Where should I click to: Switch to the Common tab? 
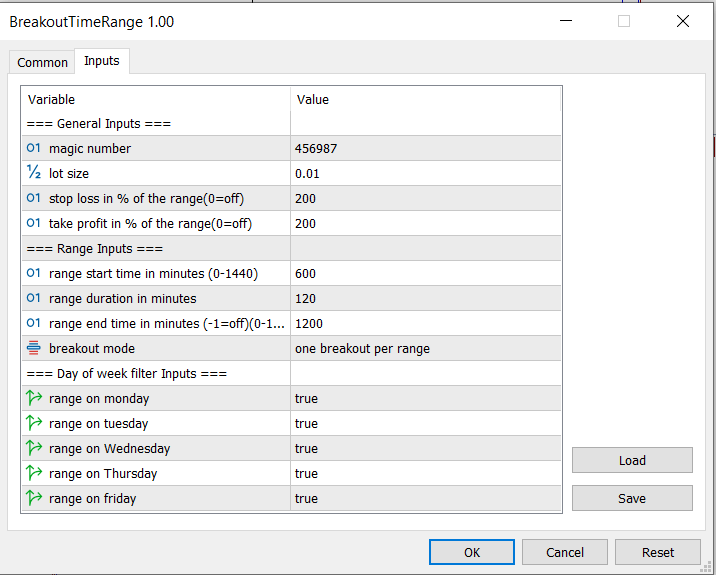point(43,62)
